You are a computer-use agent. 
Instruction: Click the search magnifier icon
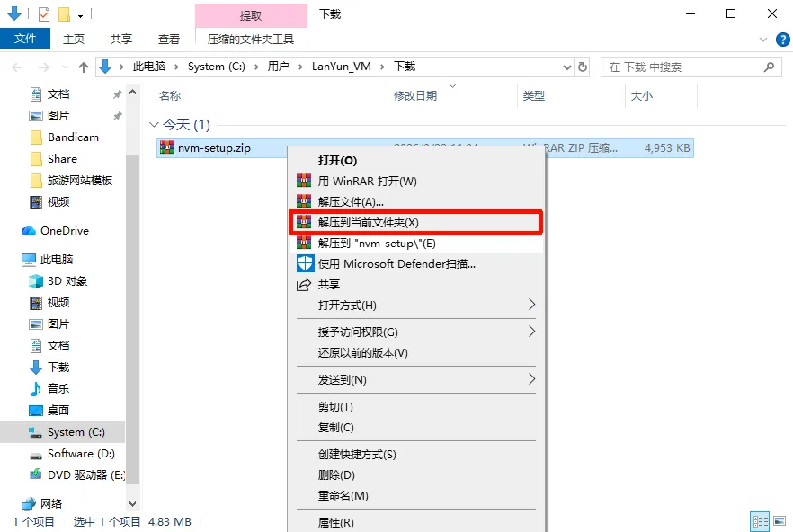coord(769,66)
